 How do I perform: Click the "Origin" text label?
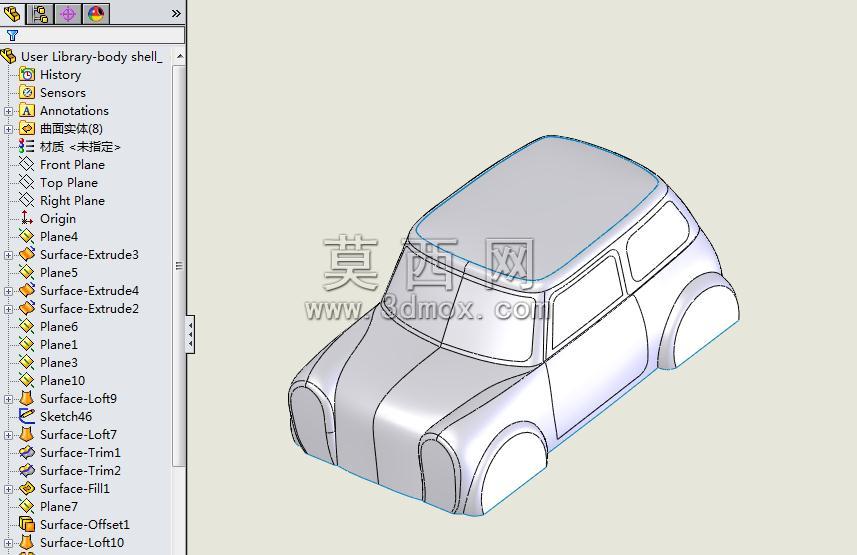(x=58, y=219)
